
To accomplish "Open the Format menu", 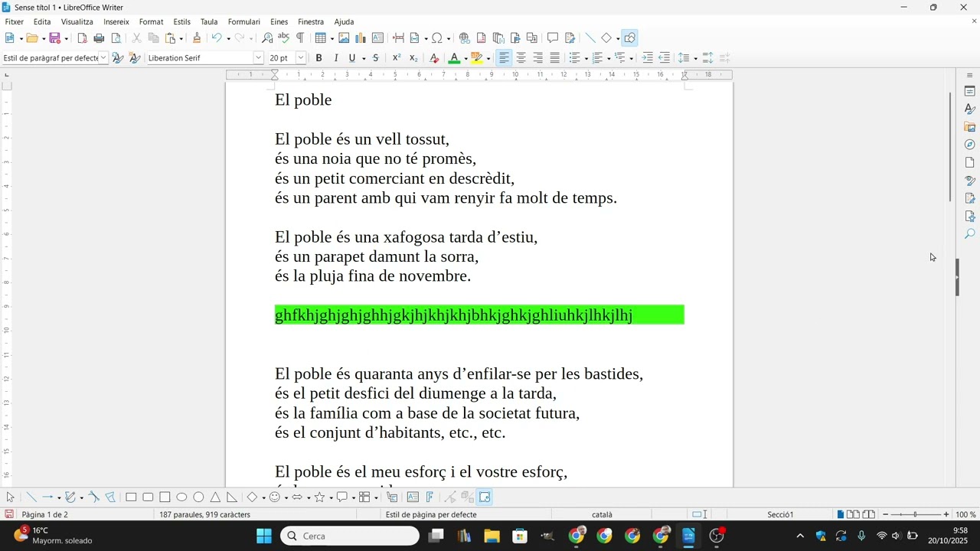I will [151, 21].
